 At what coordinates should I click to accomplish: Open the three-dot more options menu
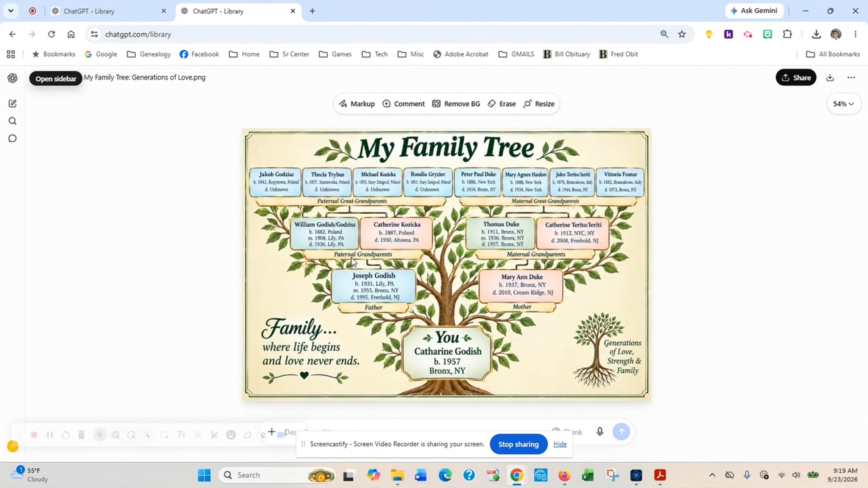click(x=851, y=77)
